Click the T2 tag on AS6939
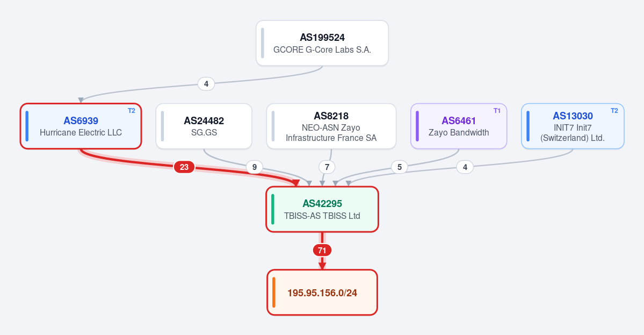Viewport: 644px width, 335px height. pyautogui.click(x=132, y=111)
